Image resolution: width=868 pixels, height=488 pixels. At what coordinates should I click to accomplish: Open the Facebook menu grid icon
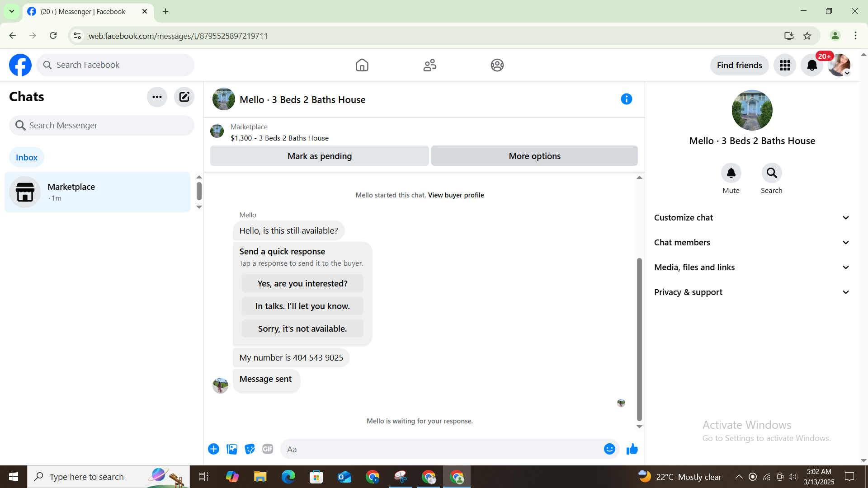pyautogui.click(x=785, y=66)
